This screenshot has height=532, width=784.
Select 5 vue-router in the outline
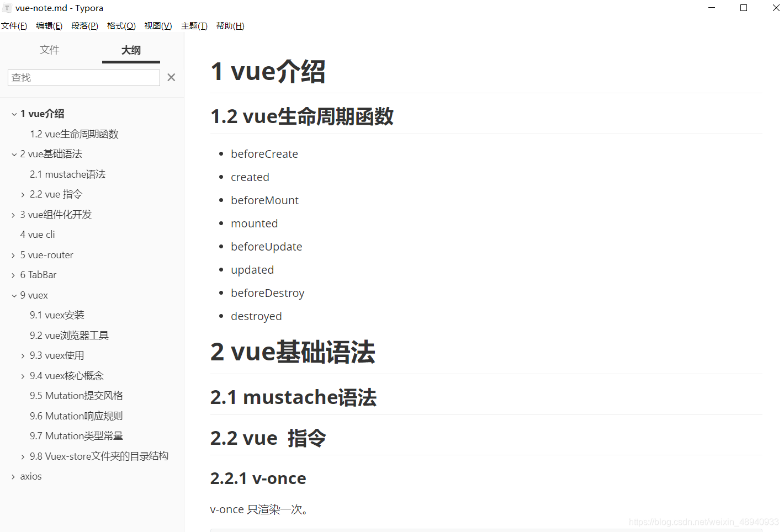47,255
